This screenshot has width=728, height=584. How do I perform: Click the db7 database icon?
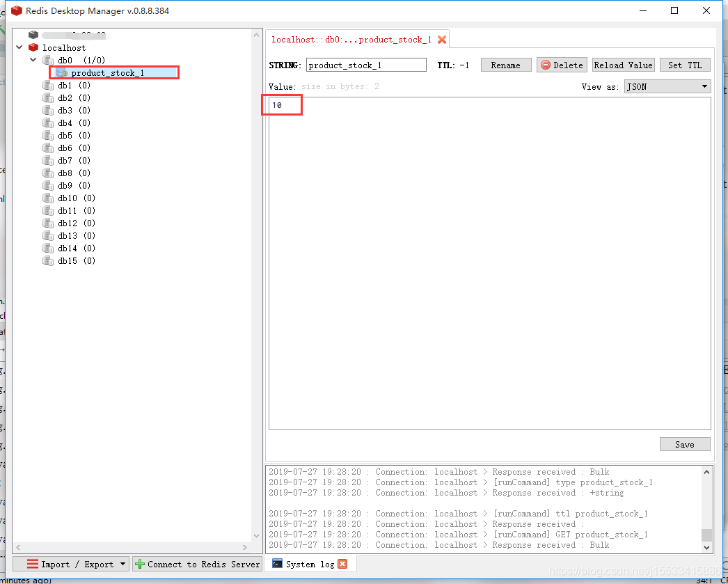point(48,160)
